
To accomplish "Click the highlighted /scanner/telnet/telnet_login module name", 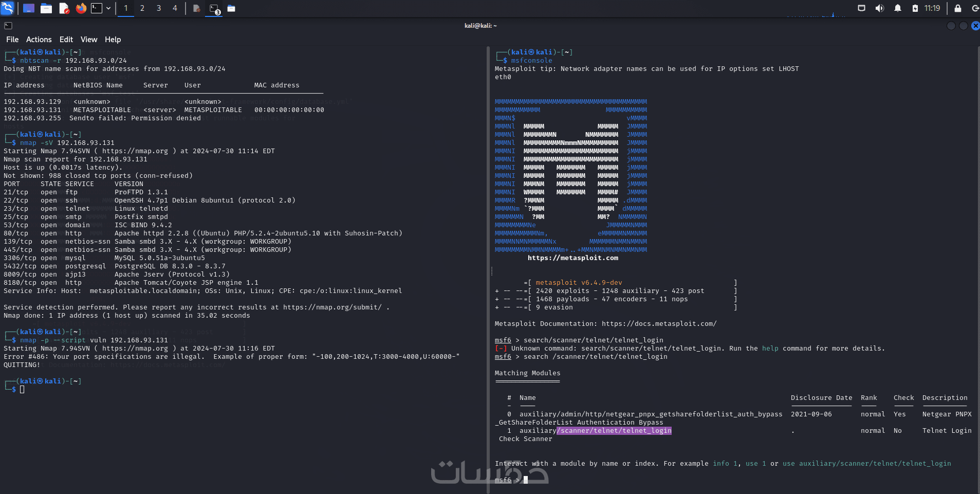I will click(x=614, y=431).
